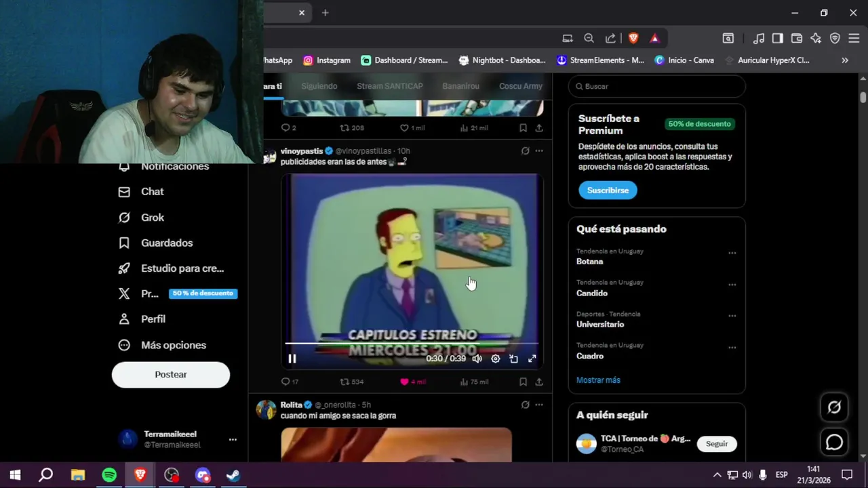
Task: Open Premium with 50% de descuento badge
Action: pos(178,293)
